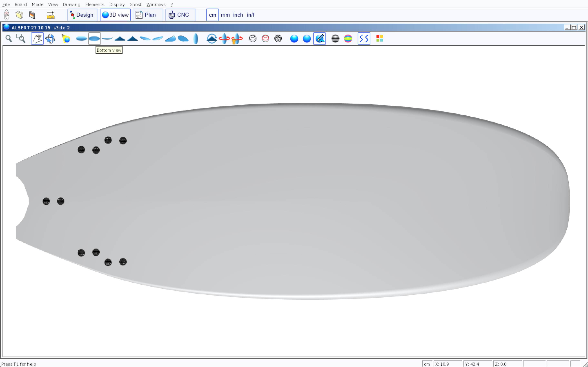Image resolution: width=588 pixels, height=367 pixels.
Task: Select the pan hand tool
Action: pos(37,39)
